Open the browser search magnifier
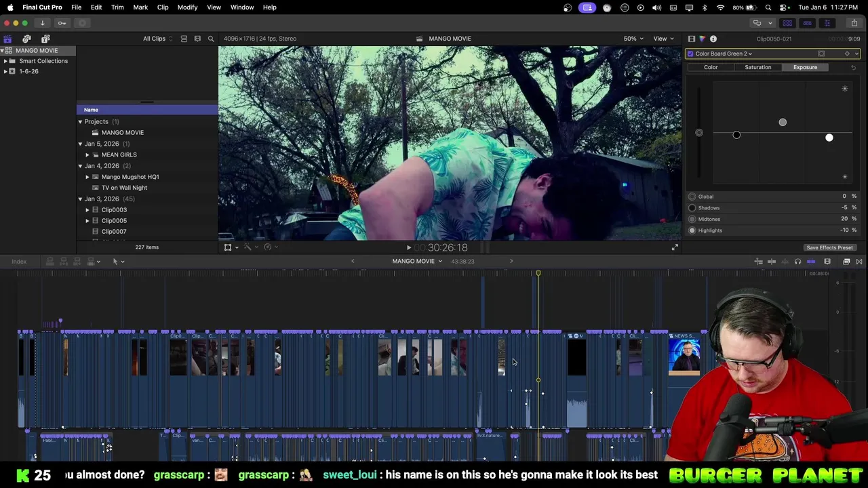 [x=211, y=39]
